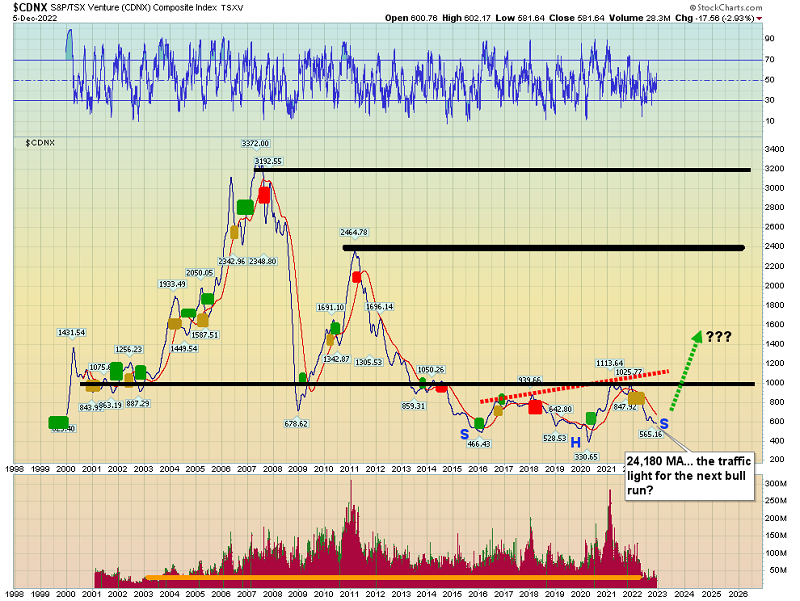The height and width of the screenshot is (601, 800).
Task: Select the blue H head marker
Action: pyautogui.click(x=576, y=441)
